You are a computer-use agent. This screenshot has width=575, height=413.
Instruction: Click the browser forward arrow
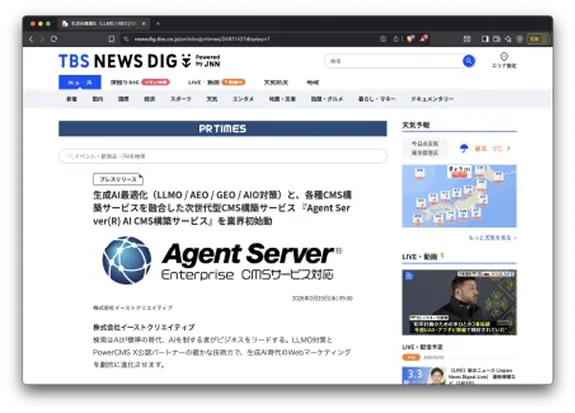(42, 39)
